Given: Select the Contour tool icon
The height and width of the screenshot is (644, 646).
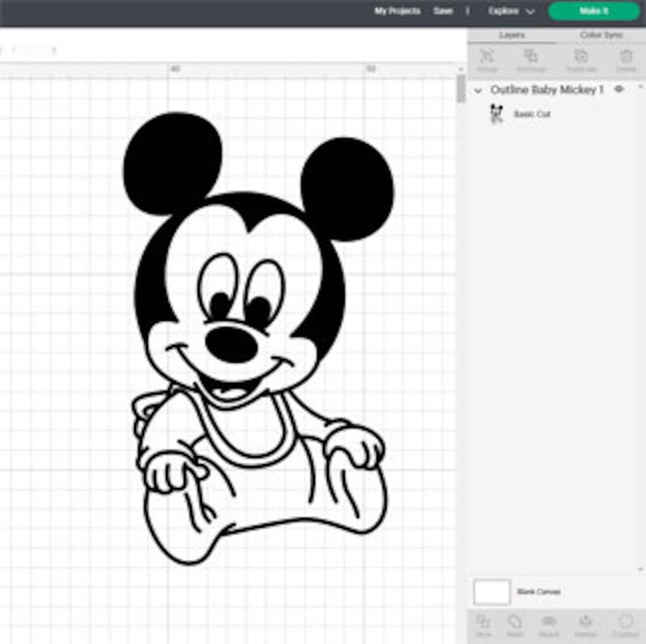Looking at the screenshot, I should click(x=625, y=624).
